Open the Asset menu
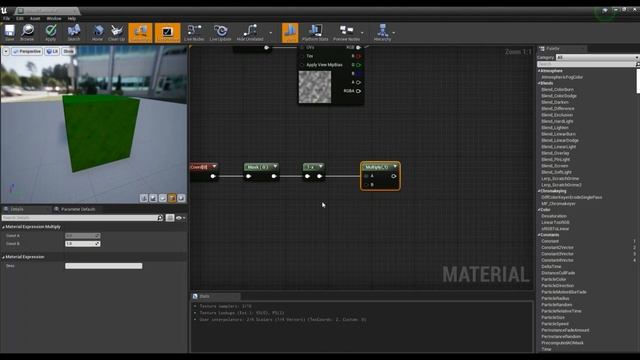The image size is (640, 360). pyautogui.click(x=35, y=18)
